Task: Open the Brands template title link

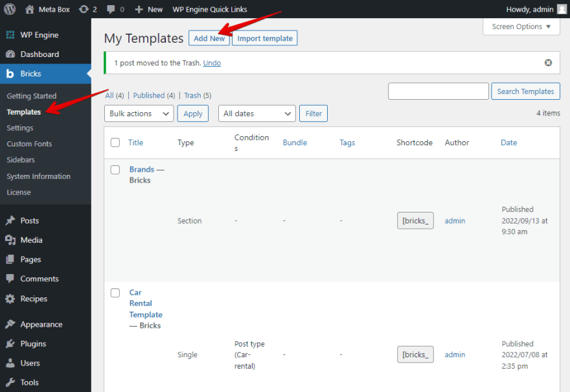Action: (142, 170)
